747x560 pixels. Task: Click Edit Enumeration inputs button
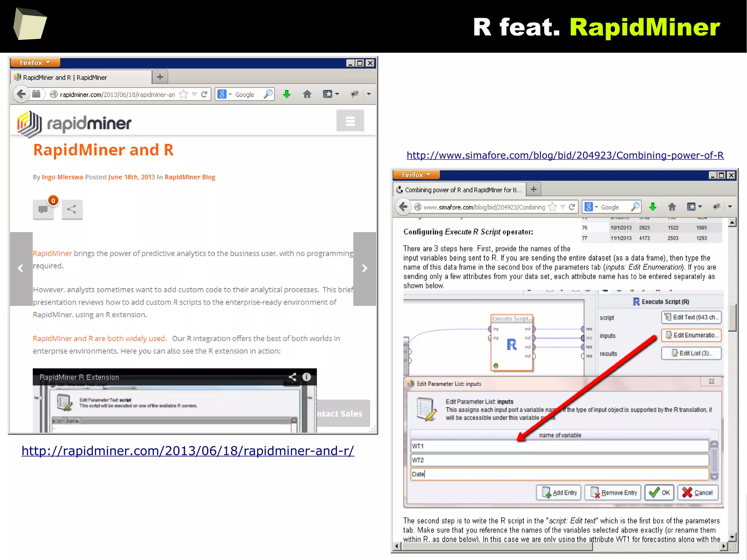pos(692,335)
